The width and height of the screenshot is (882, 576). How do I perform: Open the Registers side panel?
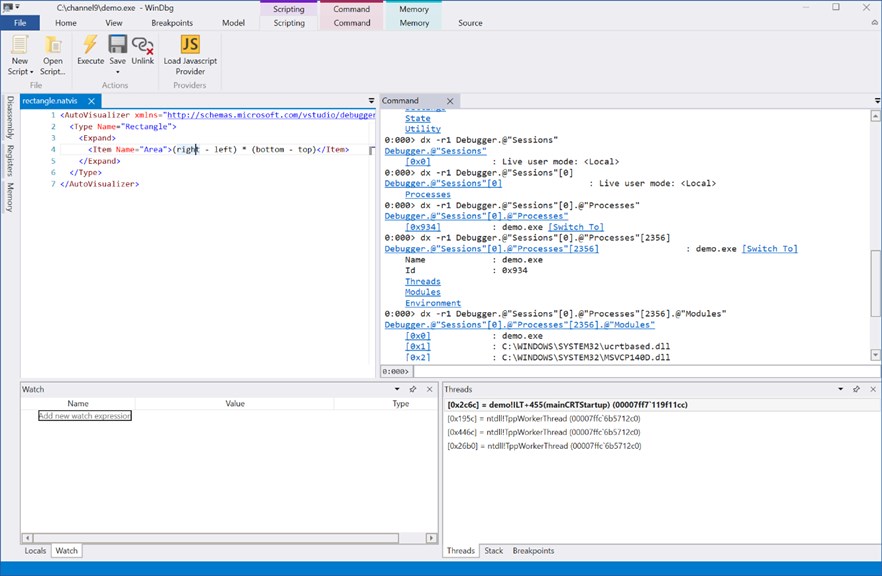tap(10, 160)
